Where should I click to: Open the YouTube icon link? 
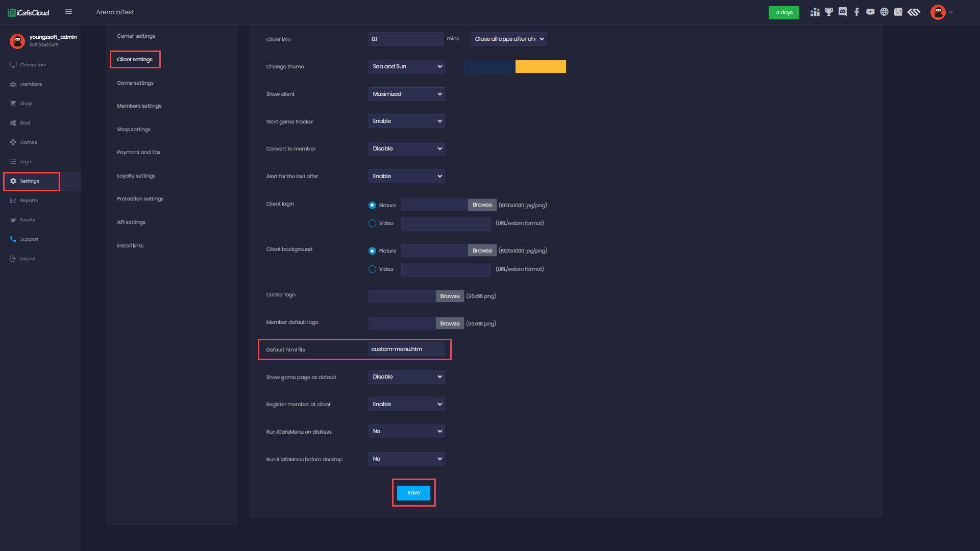coord(870,12)
